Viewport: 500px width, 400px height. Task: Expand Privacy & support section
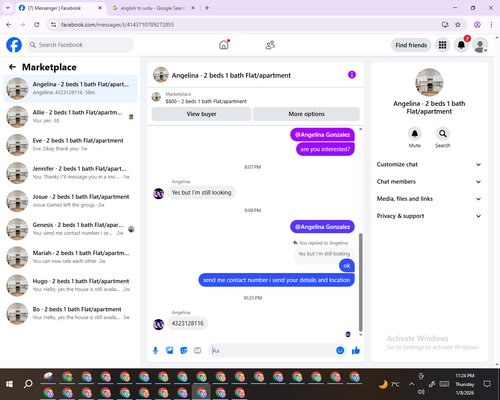[x=429, y=216]
